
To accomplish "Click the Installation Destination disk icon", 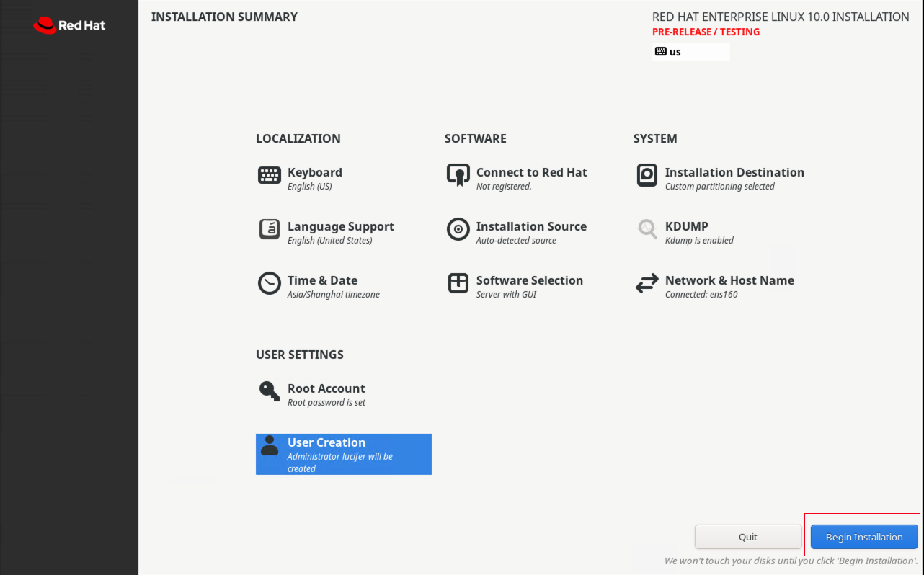I will 647,175.
